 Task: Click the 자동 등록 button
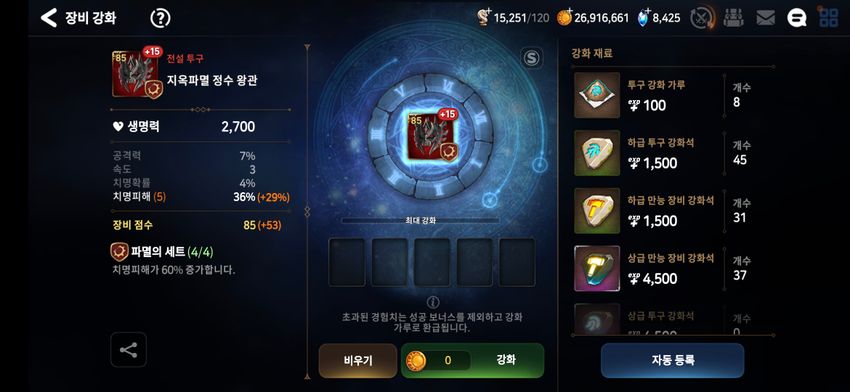click(x=672, y=360)
